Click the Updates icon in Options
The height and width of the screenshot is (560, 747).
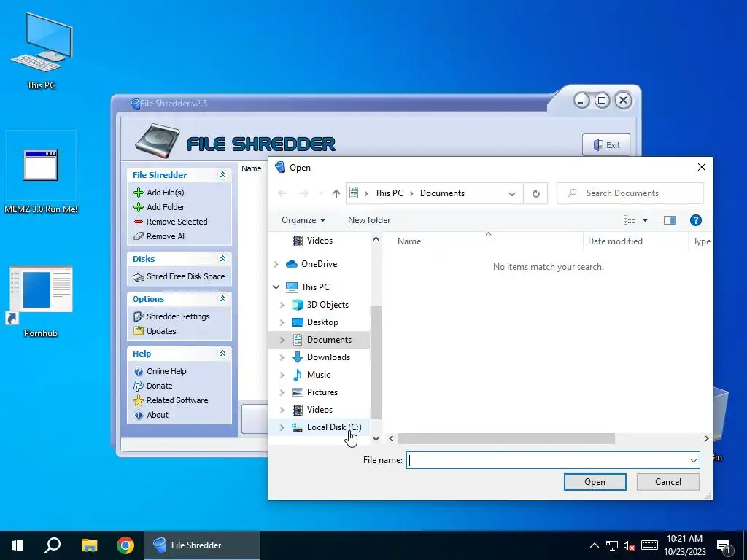coord(138,331)
